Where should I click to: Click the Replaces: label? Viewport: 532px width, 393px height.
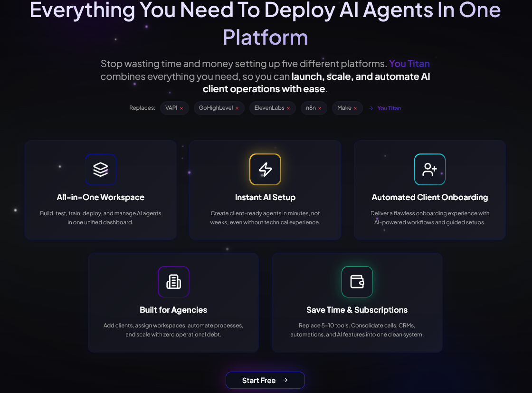pyautogui.click(x=142, y=108)
